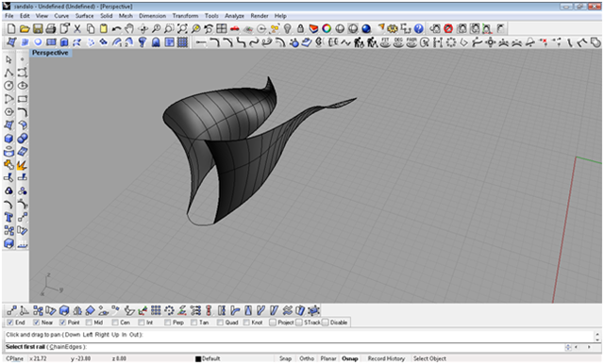Save the model with the floppy disk icon
The image size is (604, 364).
[x=38, y=28]
